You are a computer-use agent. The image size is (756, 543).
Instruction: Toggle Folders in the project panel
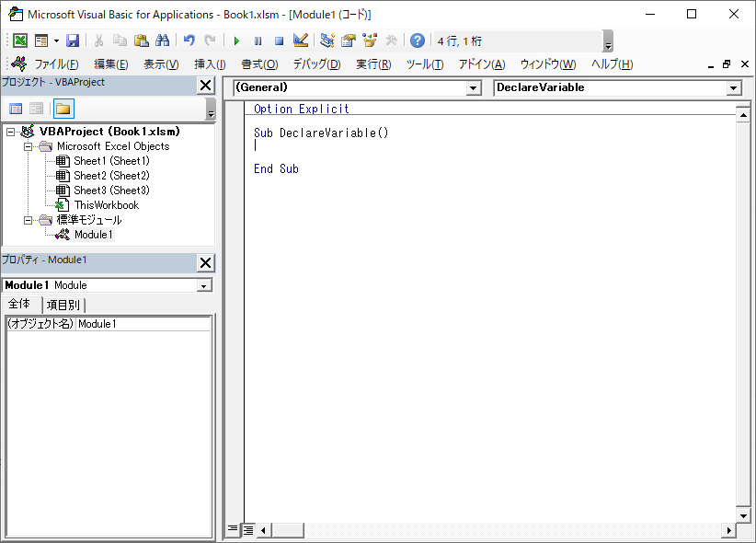pyautogui.click(x=63, y=109)
